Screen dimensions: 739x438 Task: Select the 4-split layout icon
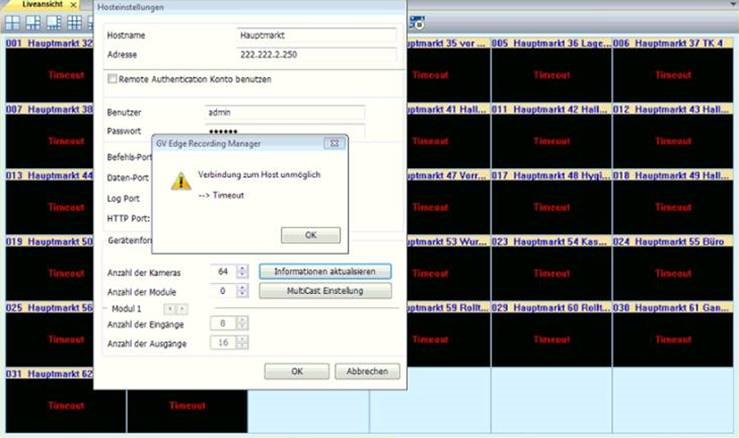[x=12, y=22]
